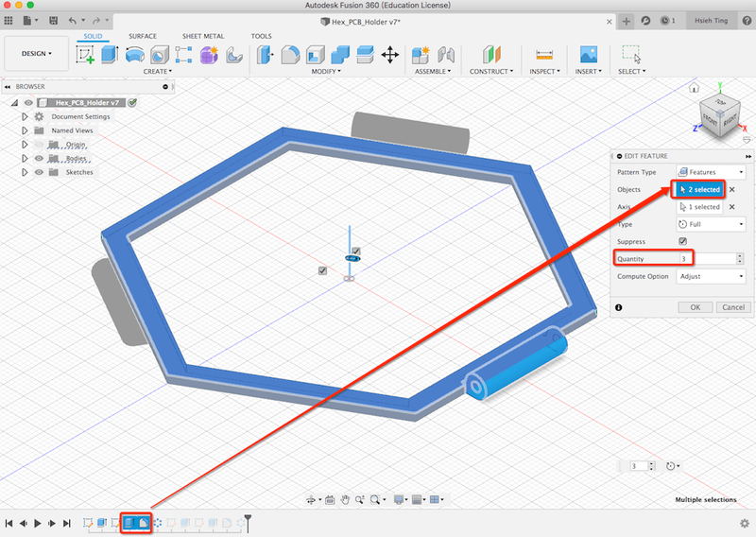Click the OK button in Edit Feature

(695, 307)
